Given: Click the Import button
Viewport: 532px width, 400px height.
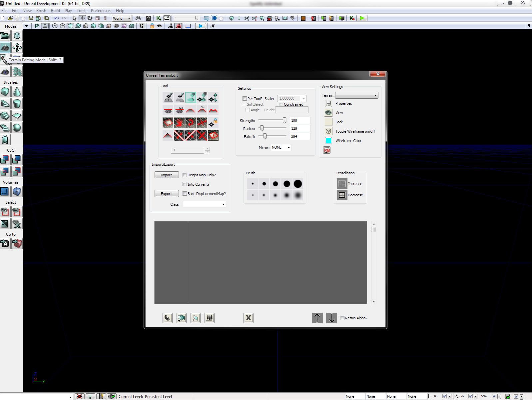Looking at the screenshot, I should click(167, 175).
